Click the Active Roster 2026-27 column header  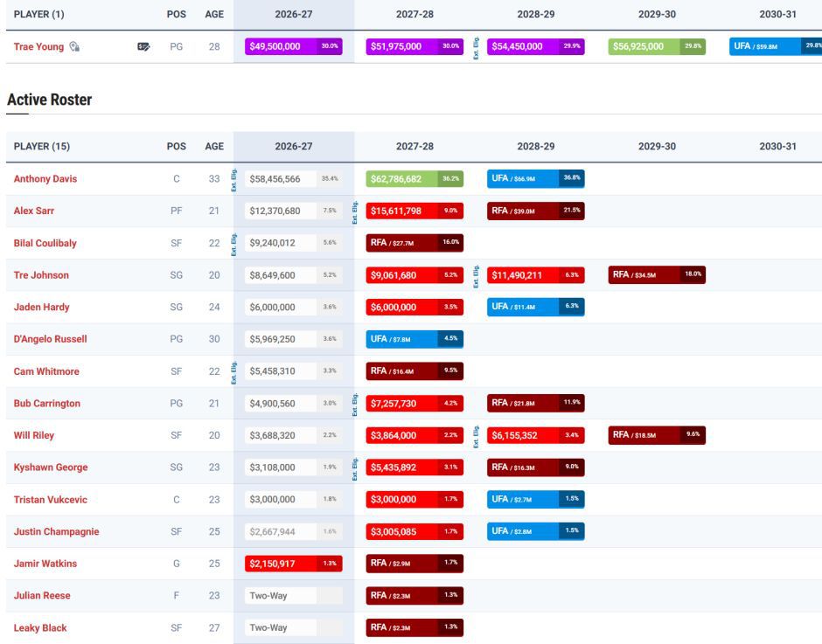coord(294,146)
